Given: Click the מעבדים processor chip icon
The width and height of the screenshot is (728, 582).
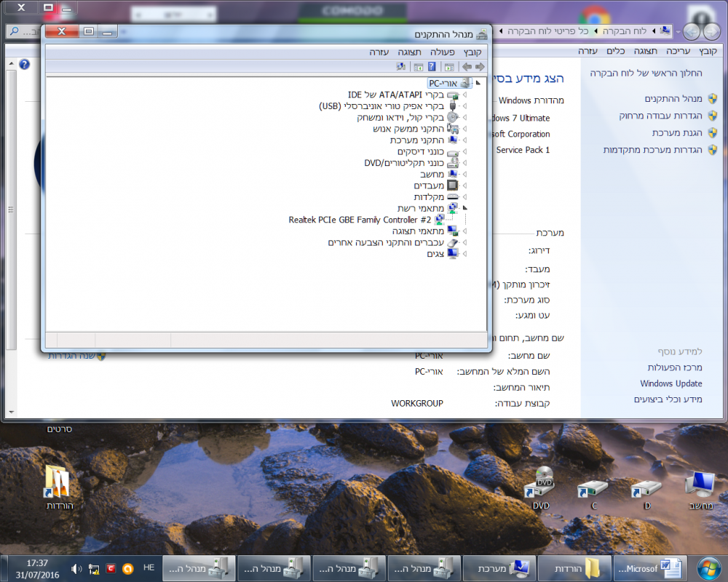Looking at the screenshot, I should [453, 186].
